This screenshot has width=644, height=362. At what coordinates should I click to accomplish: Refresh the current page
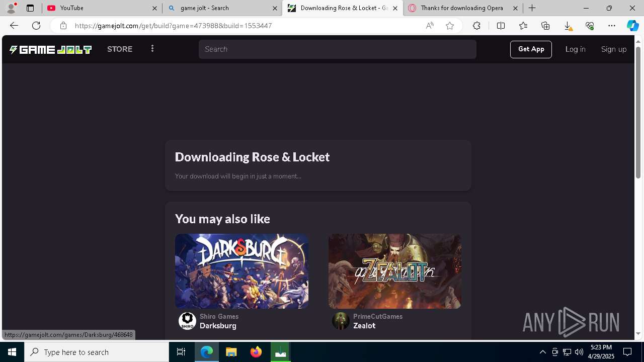36,26
